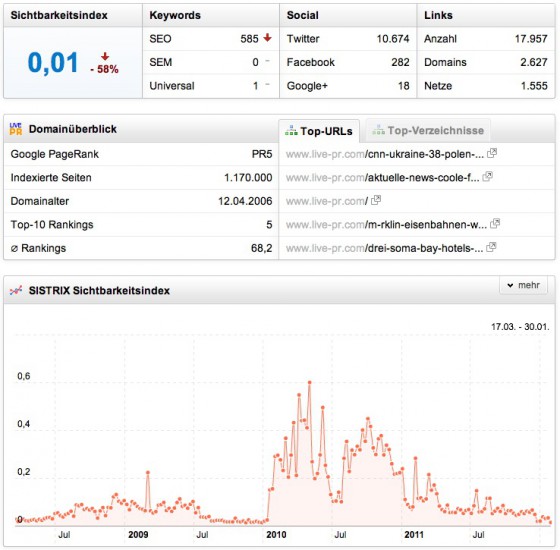Click the Live PR logo icon beside Domainüberblick
The image size is (560, 550).
(x=16, y=129)
